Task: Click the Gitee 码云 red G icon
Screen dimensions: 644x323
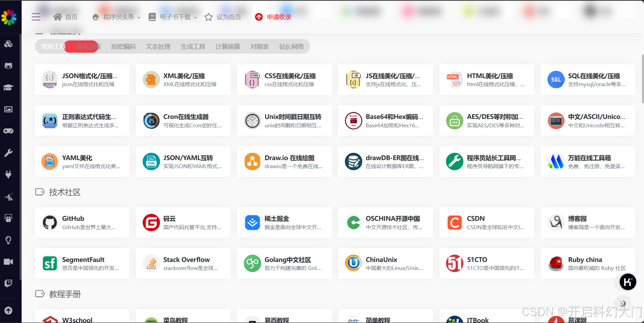Action: click(151, 223)
